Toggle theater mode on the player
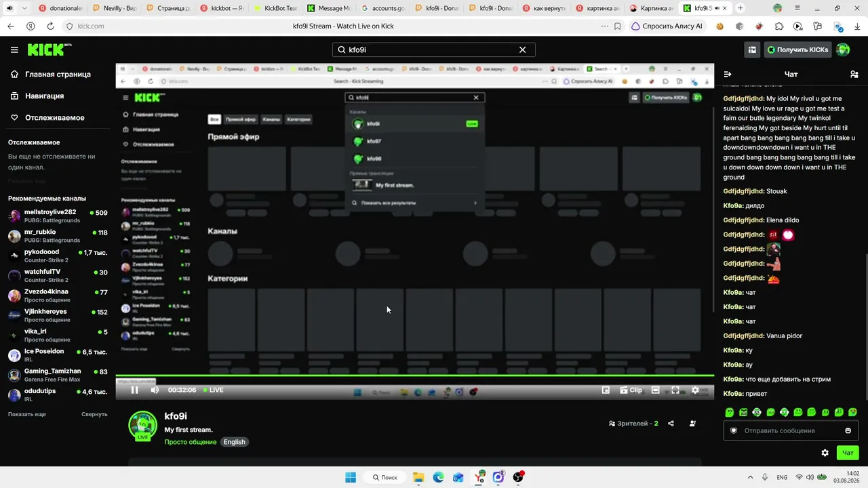The height and width of the screenshot is (488, 868). (x=655, y=390)
